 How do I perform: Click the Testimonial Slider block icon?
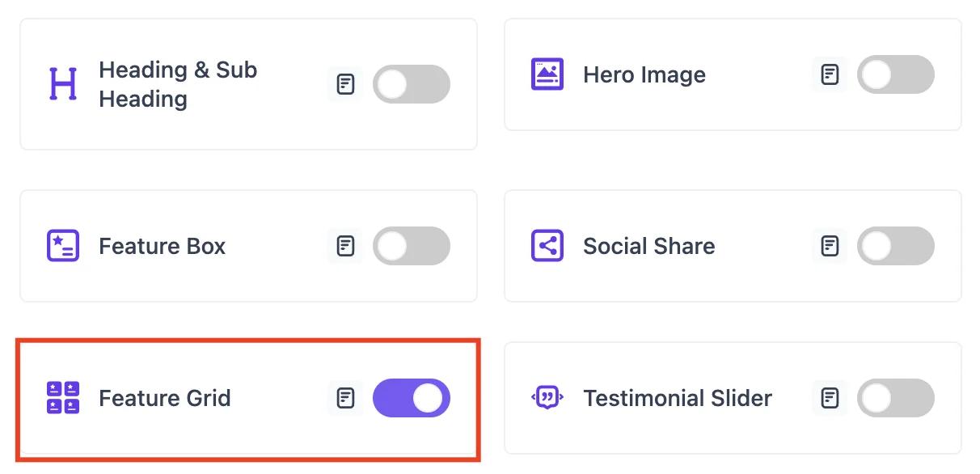tap(547, 398)
